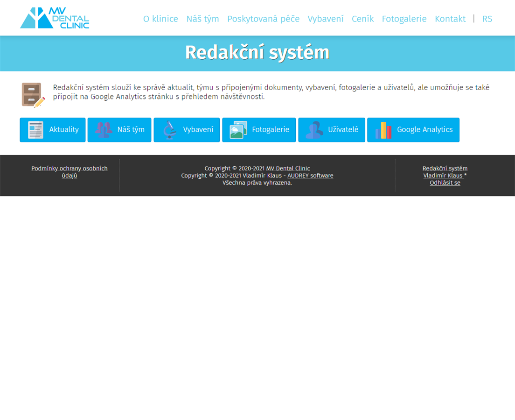This screenshot has height=420, width=515.
Task: Click the RS link in header
Action: pyautogui.click(x=487, y=19)
